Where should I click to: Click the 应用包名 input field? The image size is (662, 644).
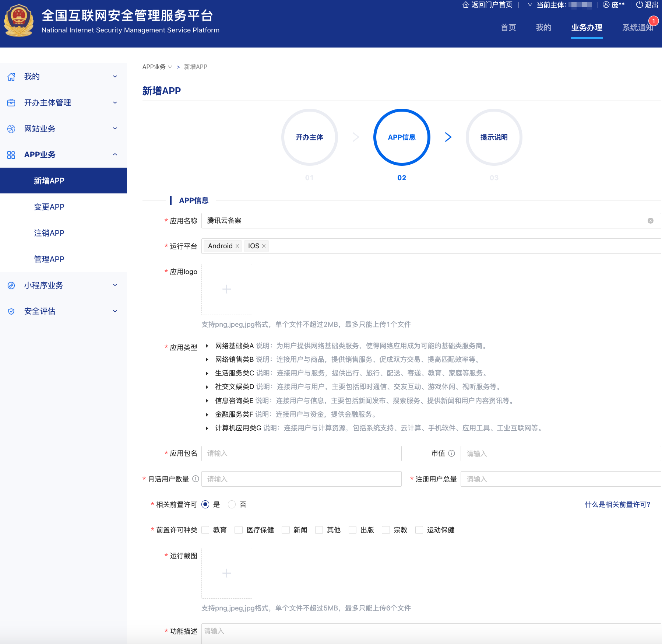[301, 454]
